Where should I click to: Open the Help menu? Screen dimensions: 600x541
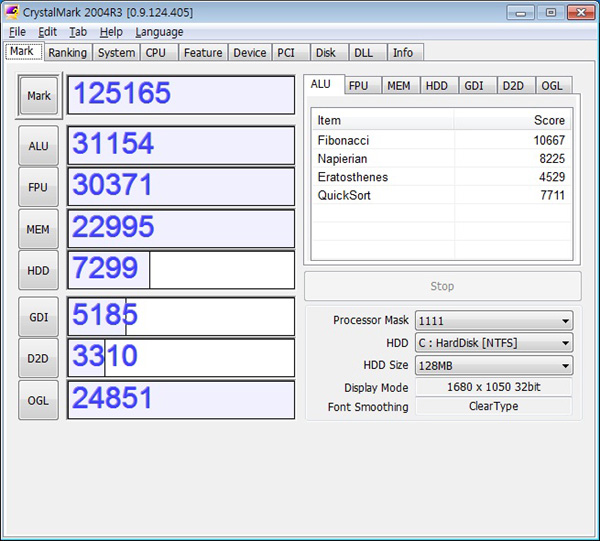point(111,32)
